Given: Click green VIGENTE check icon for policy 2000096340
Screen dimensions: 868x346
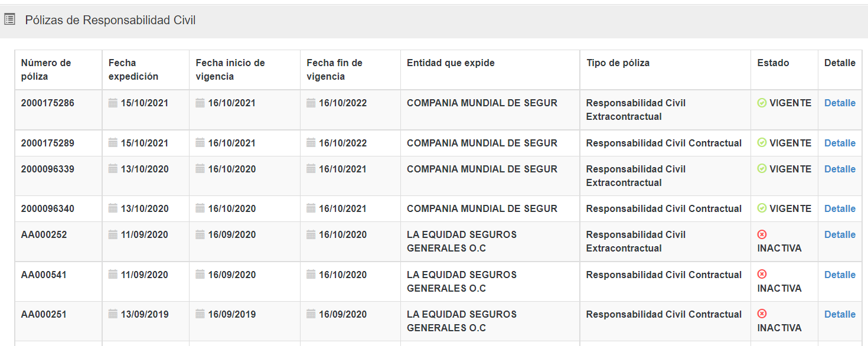Looking at the screenshot, I should coord(762,208).
